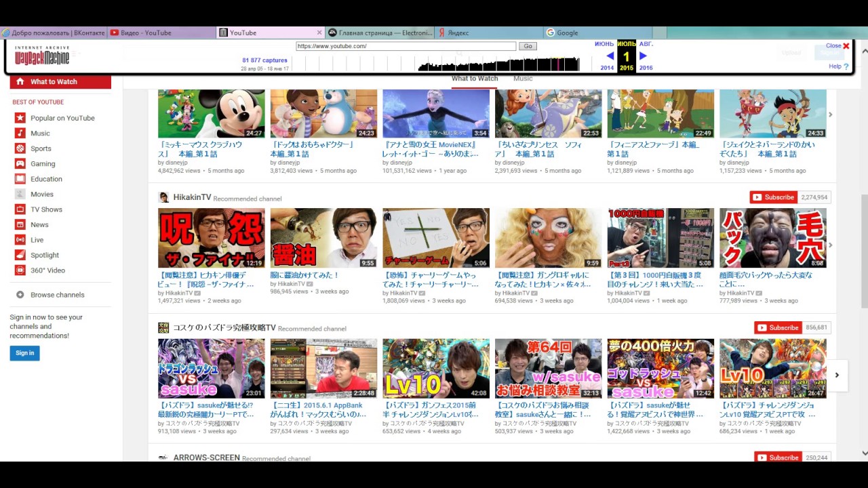Jump to the 2016 capture year

pos(646,68)
